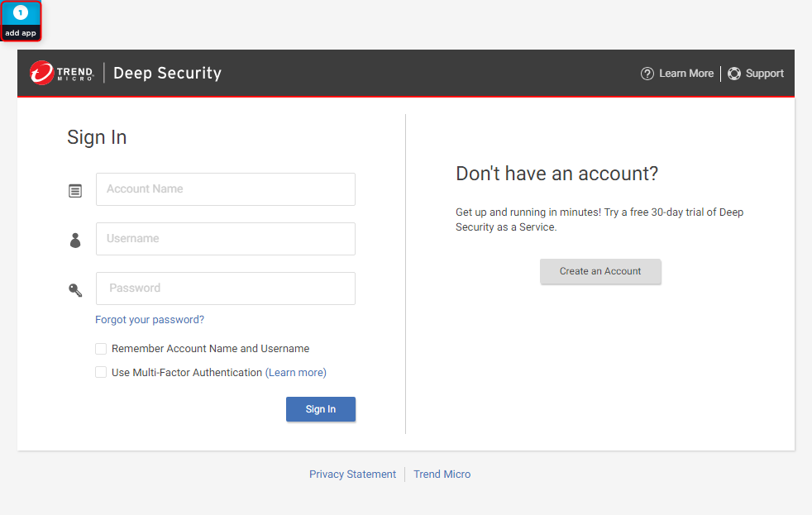812x515 pixels.
Task: Open the Forgot your password link
Action: [150, 320]
